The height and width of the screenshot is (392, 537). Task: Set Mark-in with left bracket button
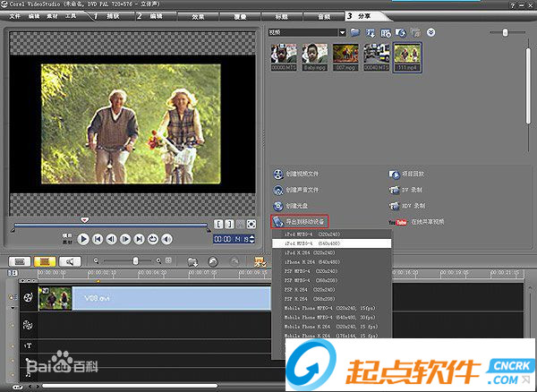pyautogui.click(x=219, y=225)
